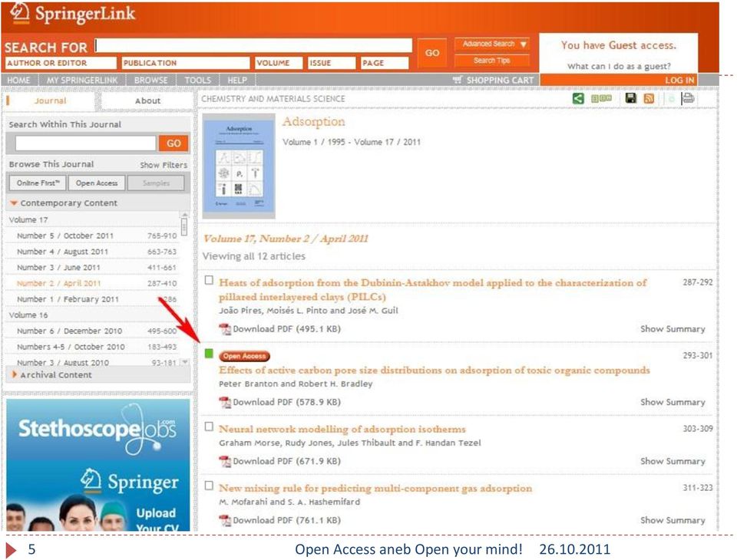The width and height of the screenshot is (737, 560).
Task: Click the Search Tips button
Action: coord(492,61)
